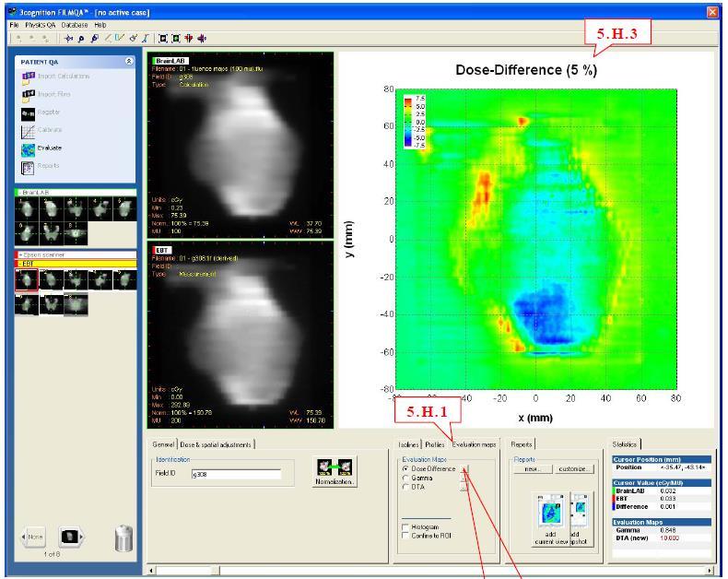Open the Statistics tab
The height and width of the screenshot is (579, 728).
625,444
